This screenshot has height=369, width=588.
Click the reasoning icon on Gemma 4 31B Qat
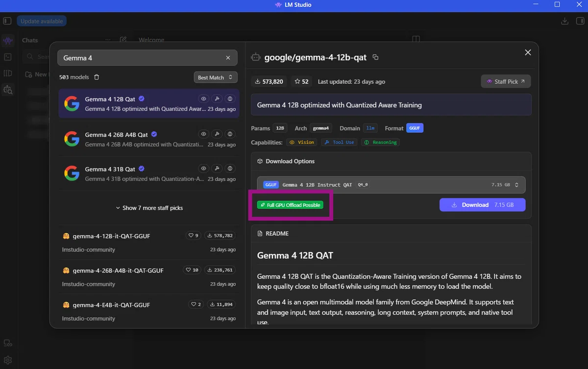(229, 169)
